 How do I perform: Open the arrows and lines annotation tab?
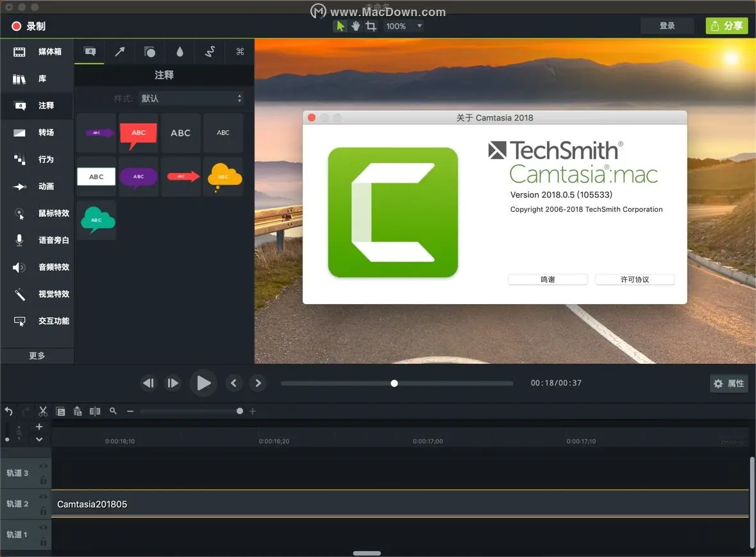[x=119, y=52]
